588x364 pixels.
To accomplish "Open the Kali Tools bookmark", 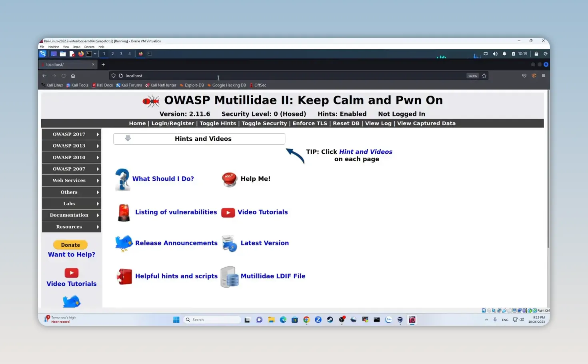I will [77, 85].
